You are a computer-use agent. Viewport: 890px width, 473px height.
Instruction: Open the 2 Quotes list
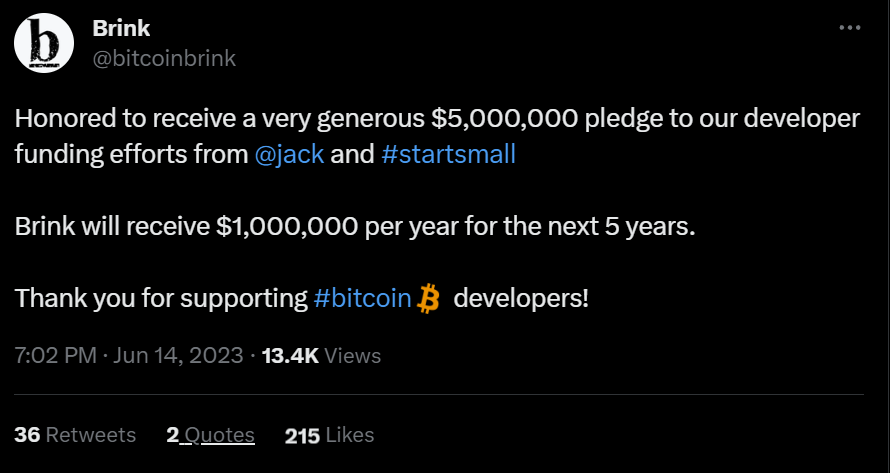coord(210,435)
